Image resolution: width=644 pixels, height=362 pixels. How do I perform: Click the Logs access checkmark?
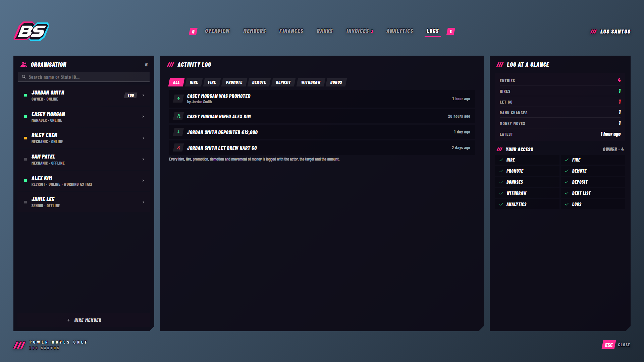click(x=567, y=204)
